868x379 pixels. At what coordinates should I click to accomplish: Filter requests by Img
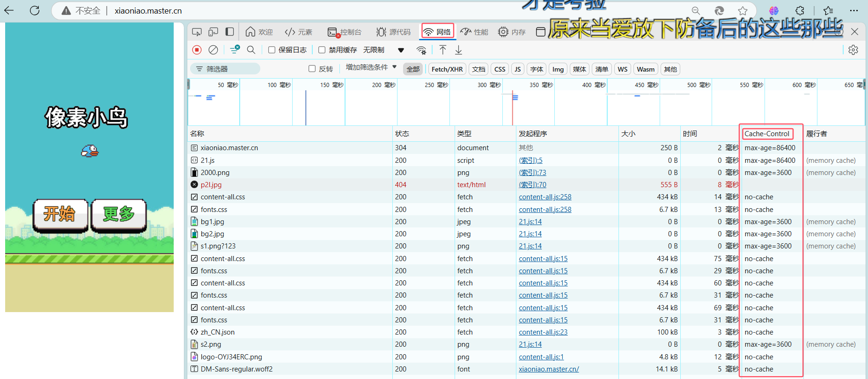click(558, 69)
